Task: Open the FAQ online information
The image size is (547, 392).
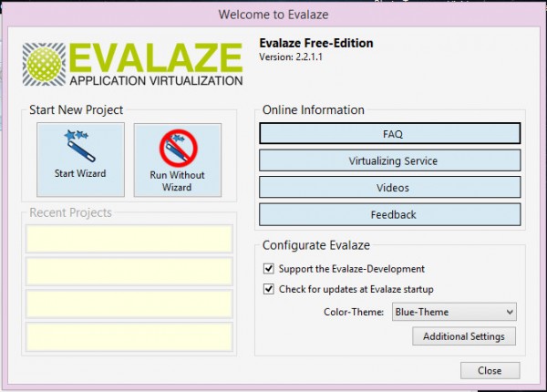Action: click(x=389, y=133)
